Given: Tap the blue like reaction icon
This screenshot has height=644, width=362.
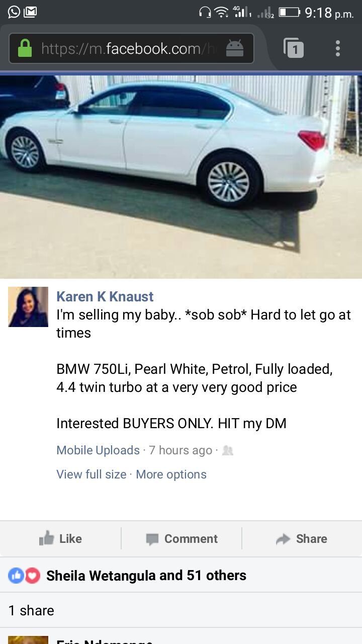Looking at the screenshot, I should coord(16,576).
